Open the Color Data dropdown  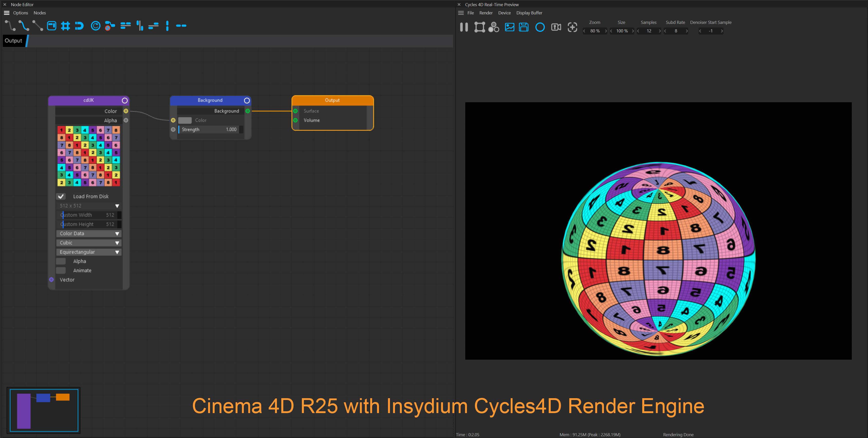coord(89,234)
